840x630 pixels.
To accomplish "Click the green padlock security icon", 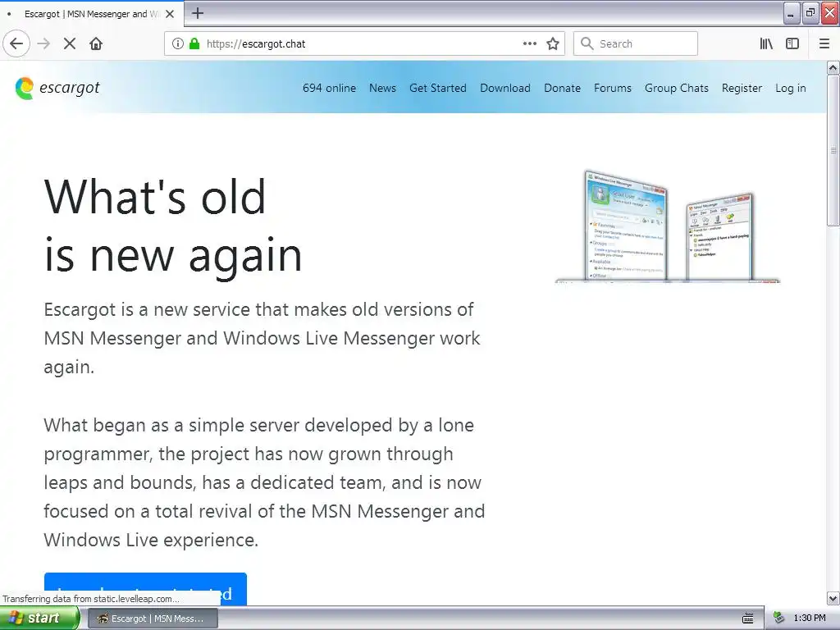I will point(194,43).
